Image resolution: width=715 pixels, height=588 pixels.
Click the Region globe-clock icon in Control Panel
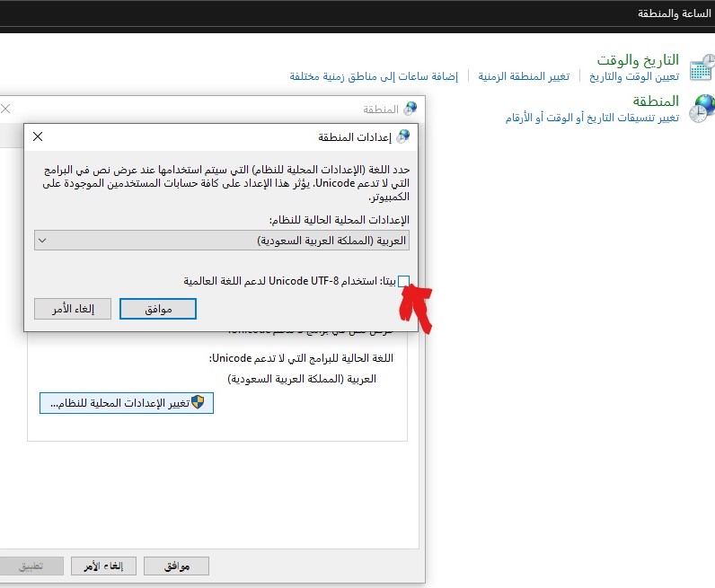click(702, 109)
